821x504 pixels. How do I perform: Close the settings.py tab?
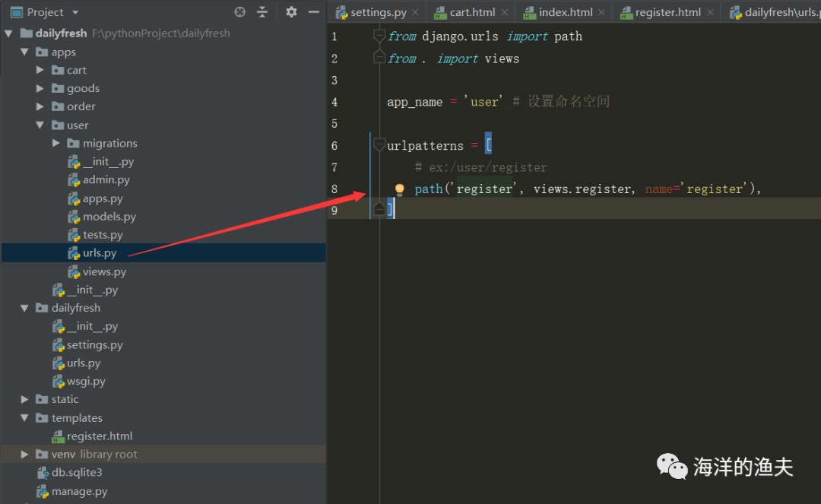pos(415,12)
